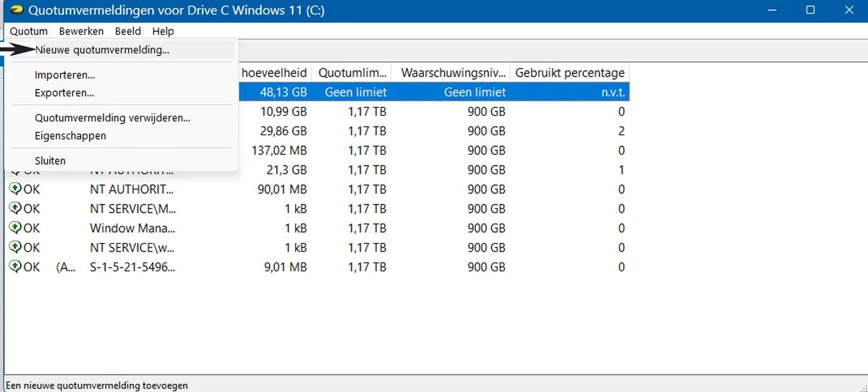Select the S-1-5-21-5496... entry name
Viewport: 868px width, 392px height.
coord(132,267)
